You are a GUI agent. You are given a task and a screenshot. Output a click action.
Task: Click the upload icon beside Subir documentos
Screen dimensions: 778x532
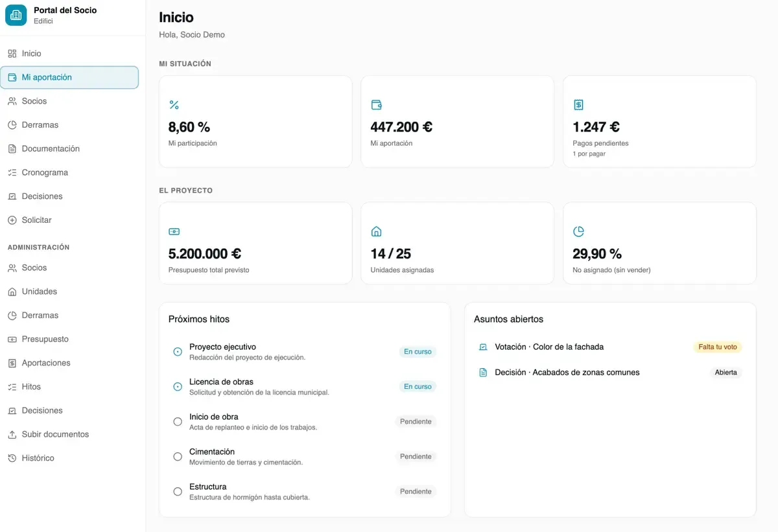tap(12, 435)
